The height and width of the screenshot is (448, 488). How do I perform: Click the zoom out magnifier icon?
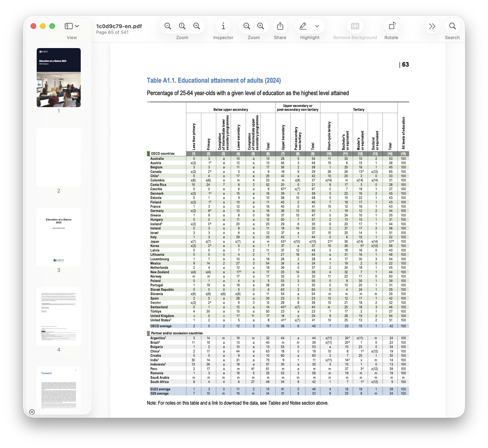pos(167,26)
